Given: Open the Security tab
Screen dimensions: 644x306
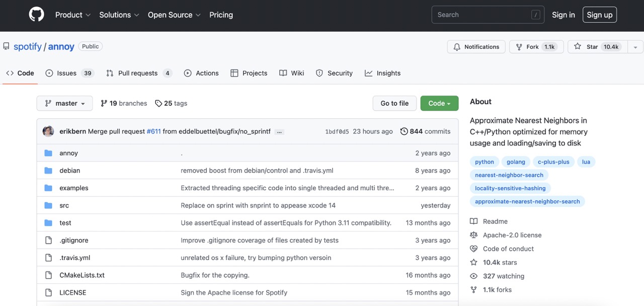Looking at the screenshot, I should coord(334,73).
